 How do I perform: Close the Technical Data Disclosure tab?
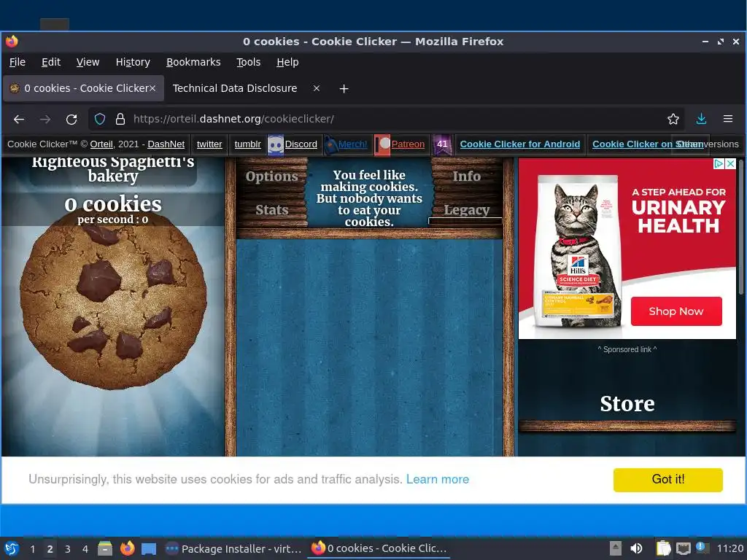[x=317, y=88]
